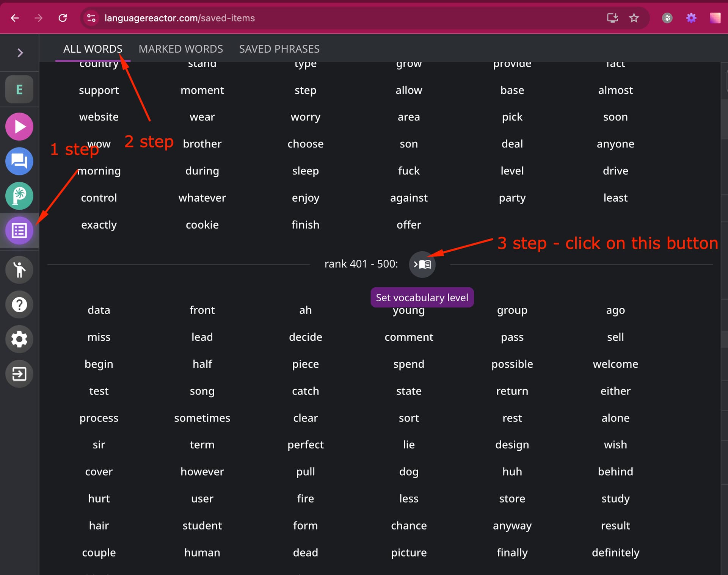The width and height of the screenshot is (728, 575).
Task: Switch to the MARKED WORDS tab
Action: pos(180,49)
